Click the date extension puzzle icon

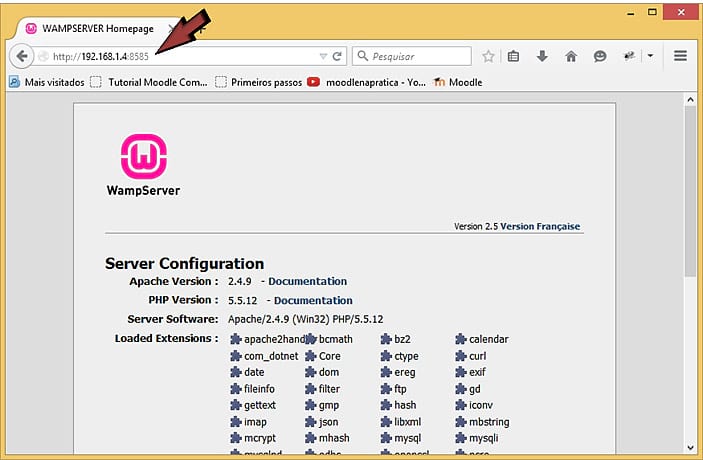[236, 372]
